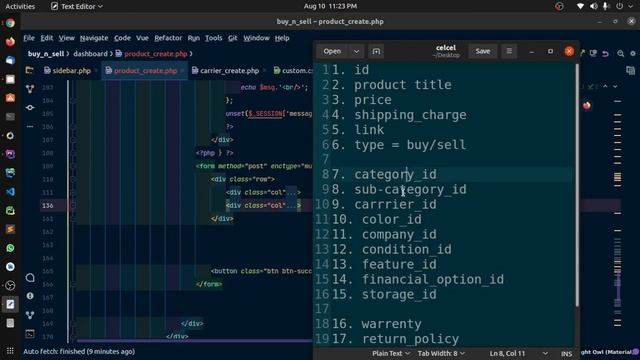
Task: Click Open button in Text Editor
Action: click(x=332, y=51)
